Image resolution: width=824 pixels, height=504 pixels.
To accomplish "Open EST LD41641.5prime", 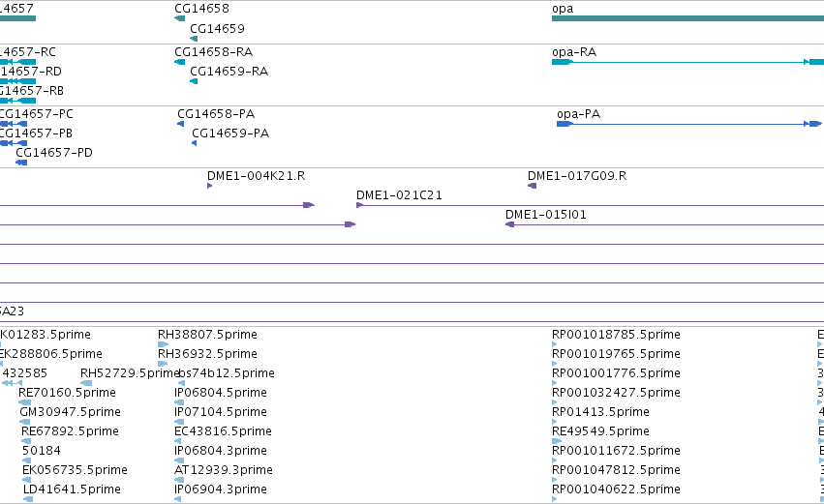I will coord(72,489).
